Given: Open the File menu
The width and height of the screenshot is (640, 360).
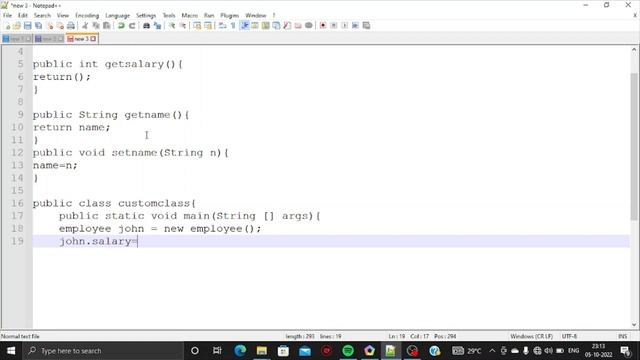Looking at the screenshot, I should pyautogui.click(x=7, y=16).
